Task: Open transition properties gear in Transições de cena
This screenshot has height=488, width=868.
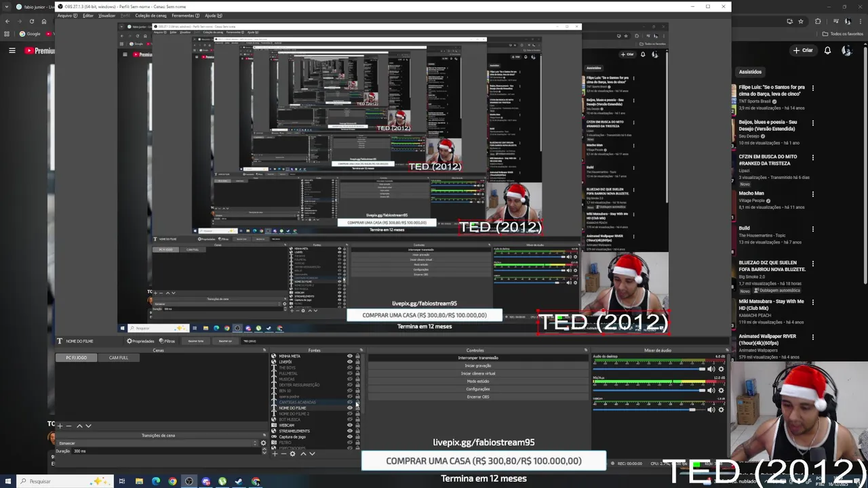Action: pyautogui.click(x=263, y=443)
